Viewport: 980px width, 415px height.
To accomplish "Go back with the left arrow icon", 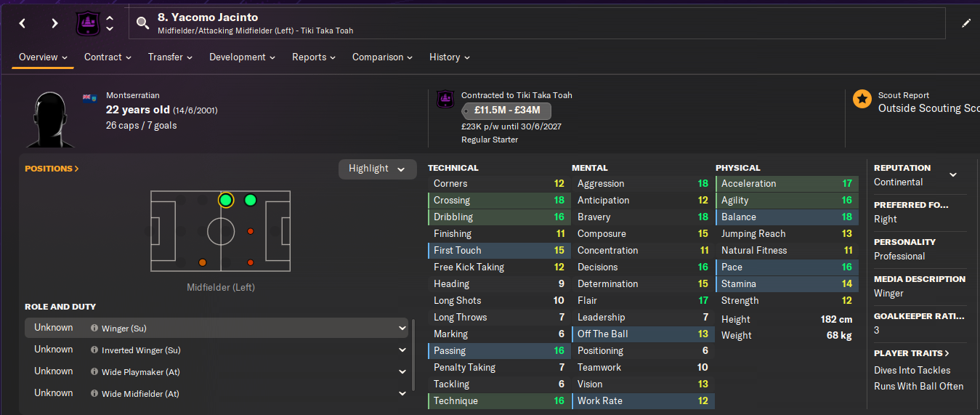I will 23,23.
